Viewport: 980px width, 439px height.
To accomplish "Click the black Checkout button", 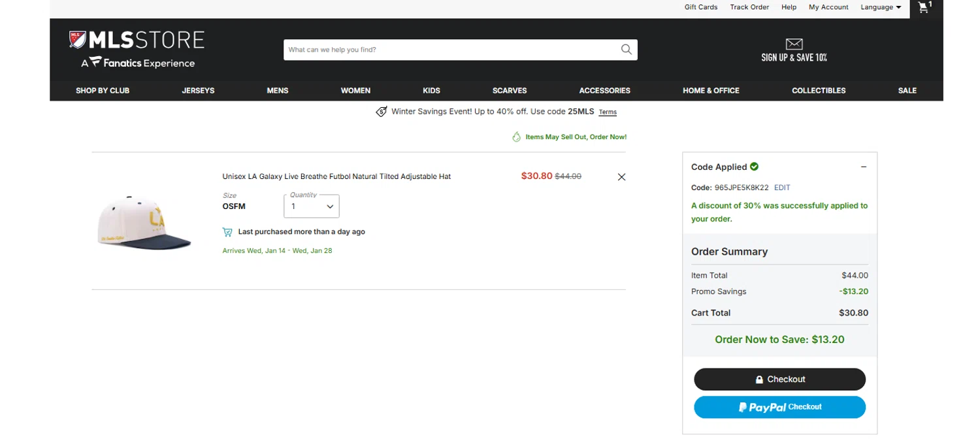I will pos(779,380).
